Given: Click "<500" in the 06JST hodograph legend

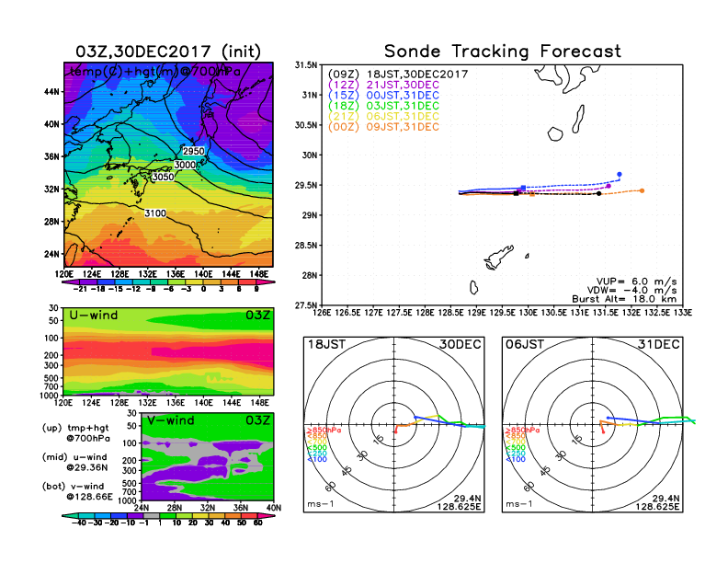Looking at the screenshot, I should tap(516, 448).
